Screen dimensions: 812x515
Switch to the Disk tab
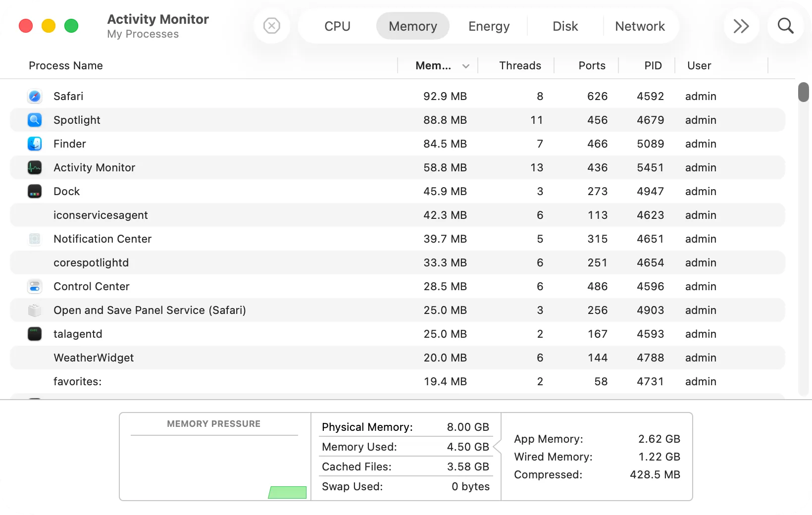coord(565,26)
